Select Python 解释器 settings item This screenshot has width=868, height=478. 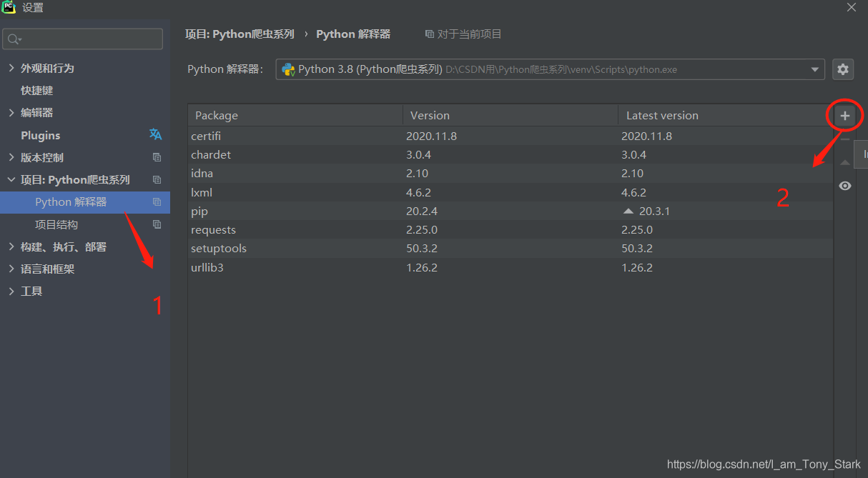pos(85,202)
